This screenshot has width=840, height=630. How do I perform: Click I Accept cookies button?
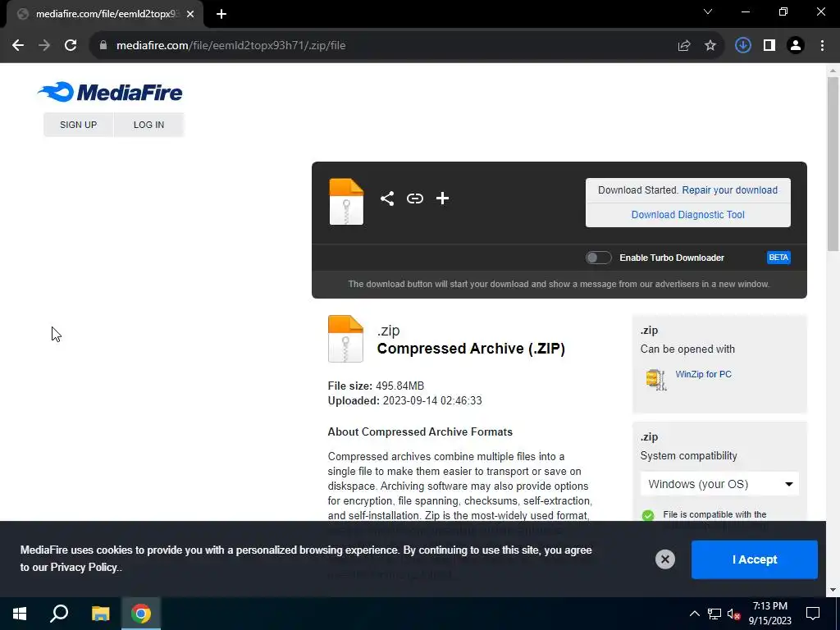[x=755, y=559]
